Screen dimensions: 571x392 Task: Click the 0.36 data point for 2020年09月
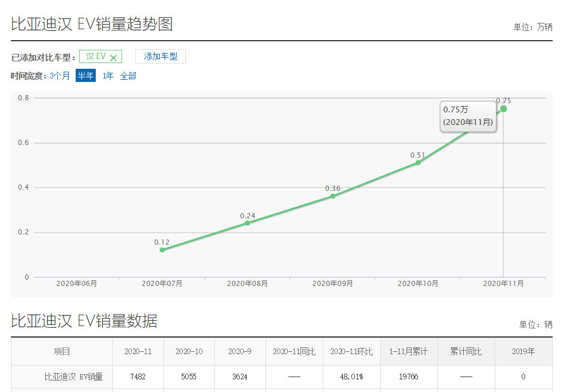pos(333,196)
